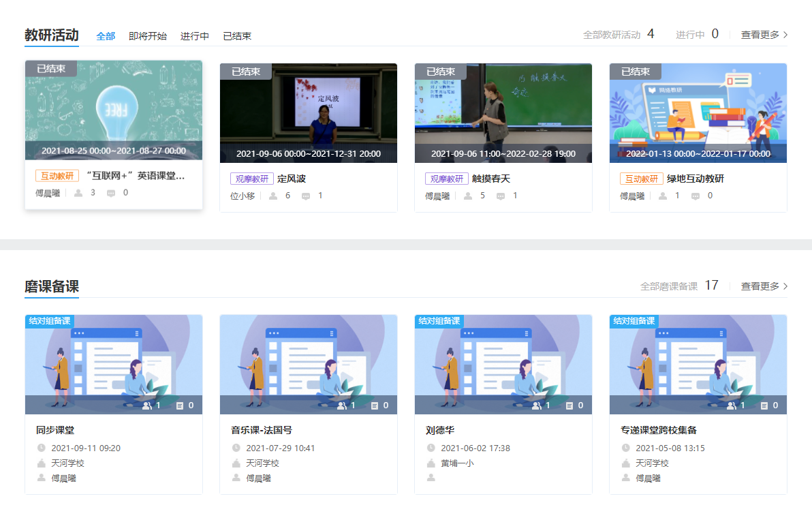Click members icon on 音乐课-法国号 thumbnail
The width and height of the screenshot is (812, 520).
(342, 406)
